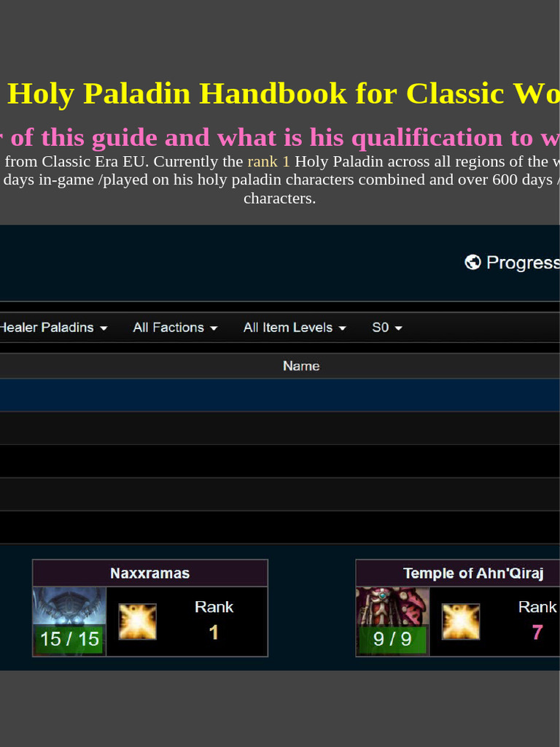The image size is (560, 747).
Task: Click the Holy Paladin icon under Ahn'Qiraj
Action: [461, 622]
